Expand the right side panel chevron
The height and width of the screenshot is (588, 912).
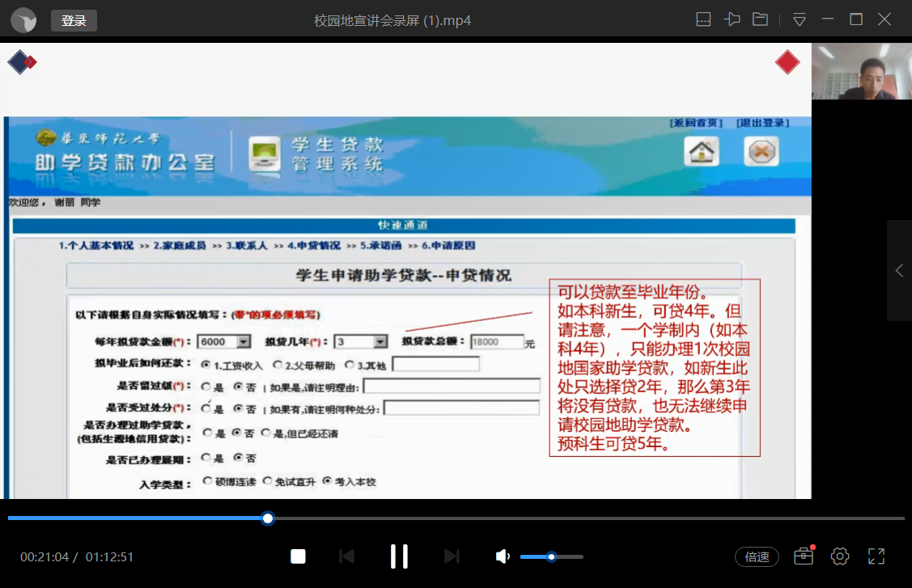click(899, 271)
